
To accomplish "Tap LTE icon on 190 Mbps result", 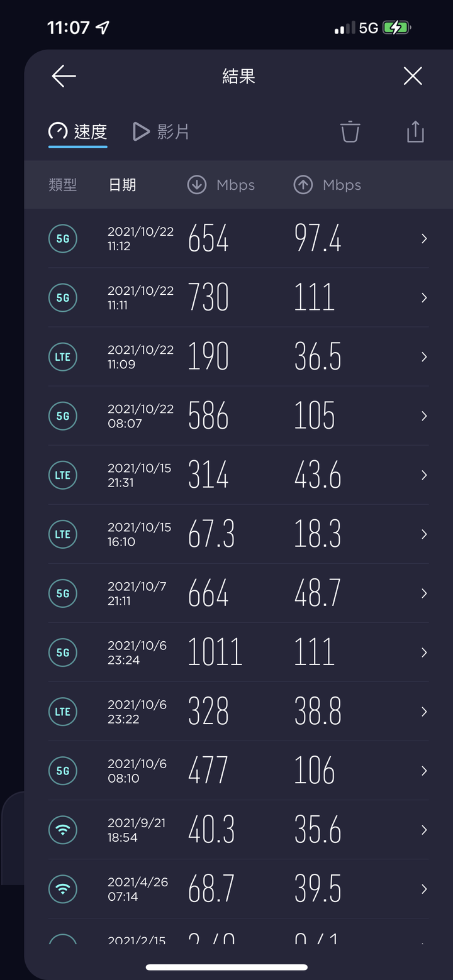I will coord(63,357).
